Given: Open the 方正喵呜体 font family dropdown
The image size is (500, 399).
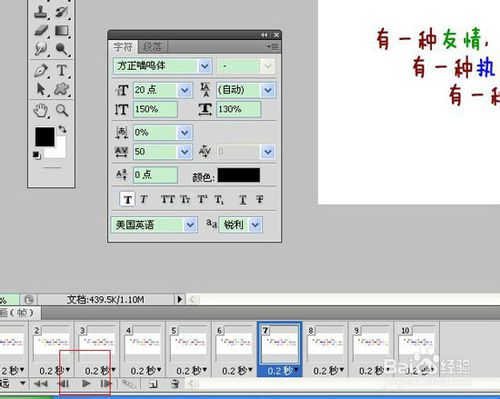Looking at the screenshot, I should point(205,66).
